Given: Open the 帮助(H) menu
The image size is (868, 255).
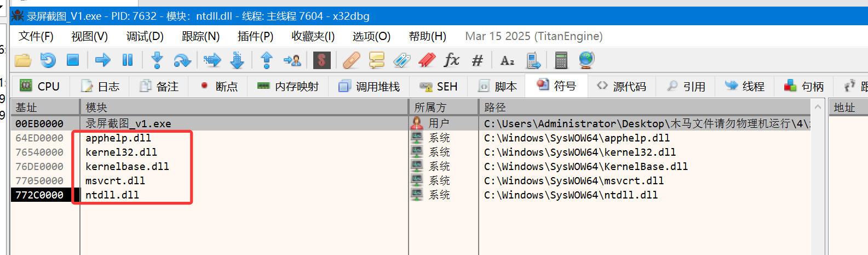Looking at the screenshot, I should tap(428, 36).
